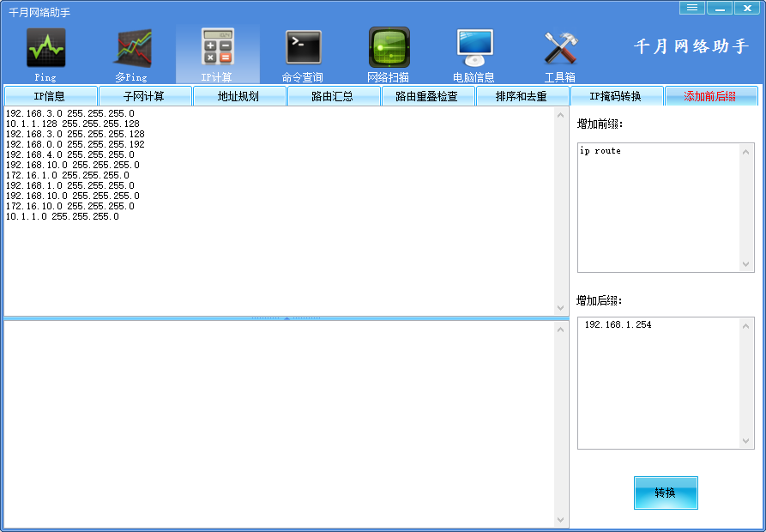Open the Ping tool
Screen dimensions: 766x532
[45, 54]
